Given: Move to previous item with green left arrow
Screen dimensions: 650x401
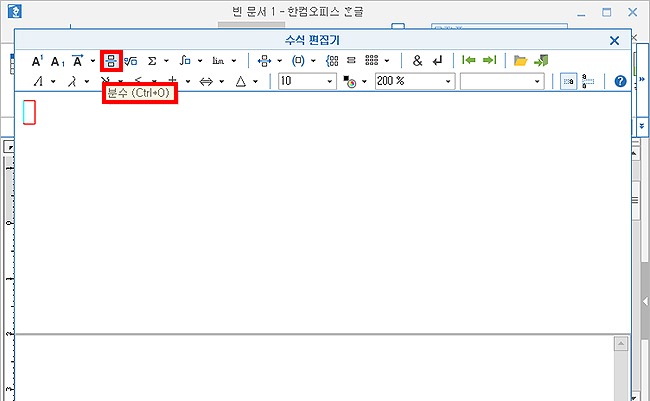Looking at the screenshot, I should click(468, 61).
